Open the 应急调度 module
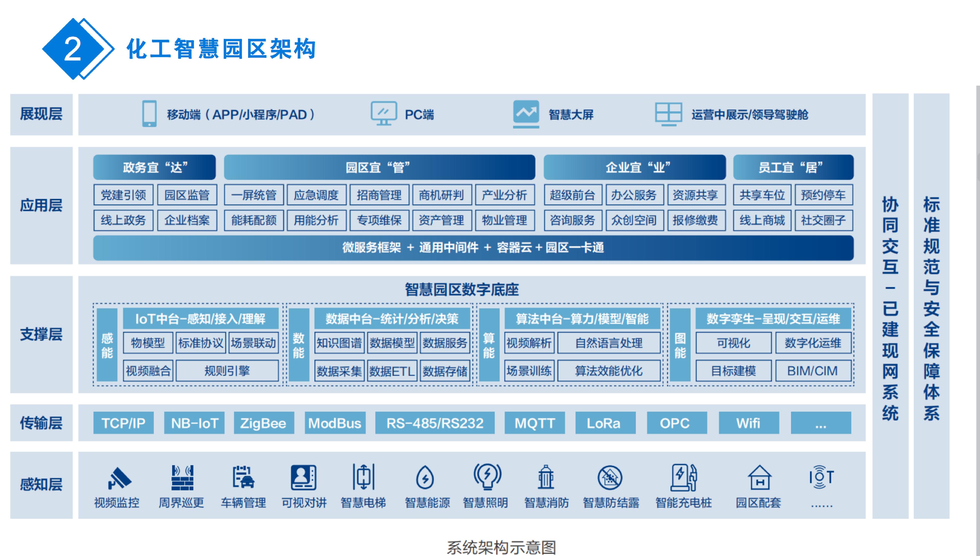This screenshot has width=980, height=556. pos(316,195)
